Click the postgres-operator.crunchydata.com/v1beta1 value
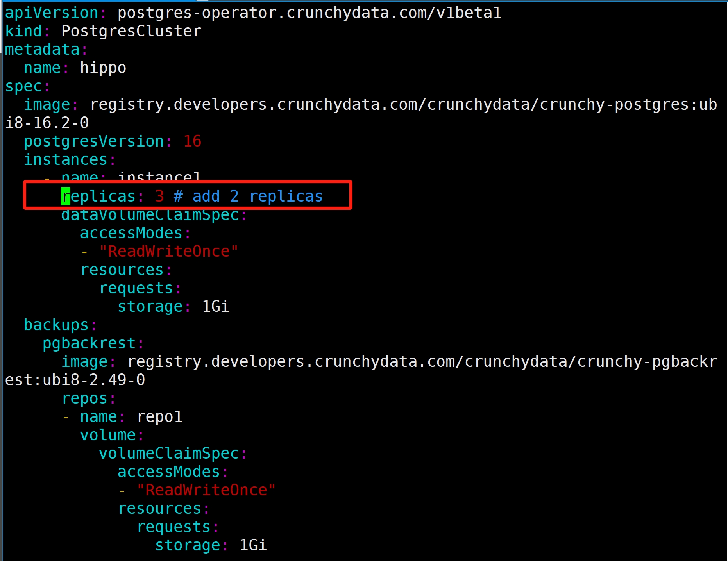 tap(309, 13)
